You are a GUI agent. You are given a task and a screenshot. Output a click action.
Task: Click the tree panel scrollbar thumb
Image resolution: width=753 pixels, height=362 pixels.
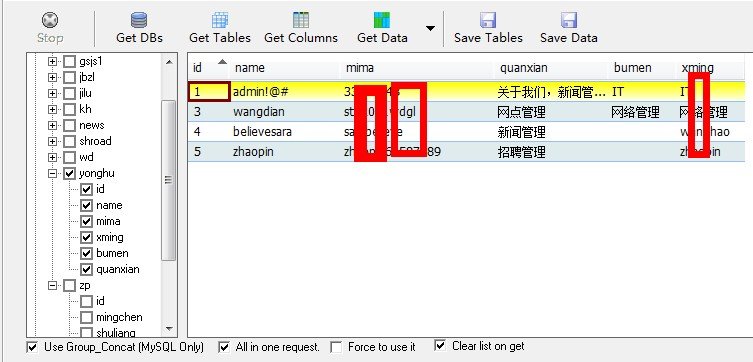(168, 180)
